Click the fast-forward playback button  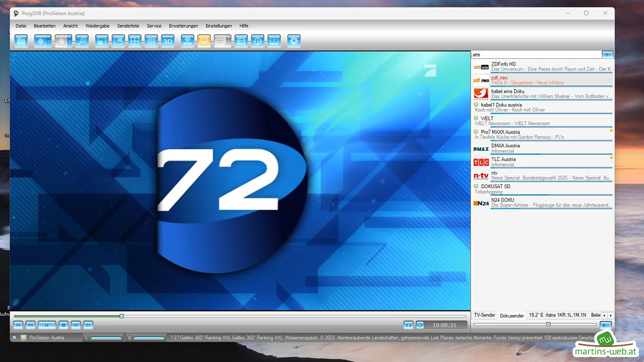pyautogui.click(x=76, y=324)
